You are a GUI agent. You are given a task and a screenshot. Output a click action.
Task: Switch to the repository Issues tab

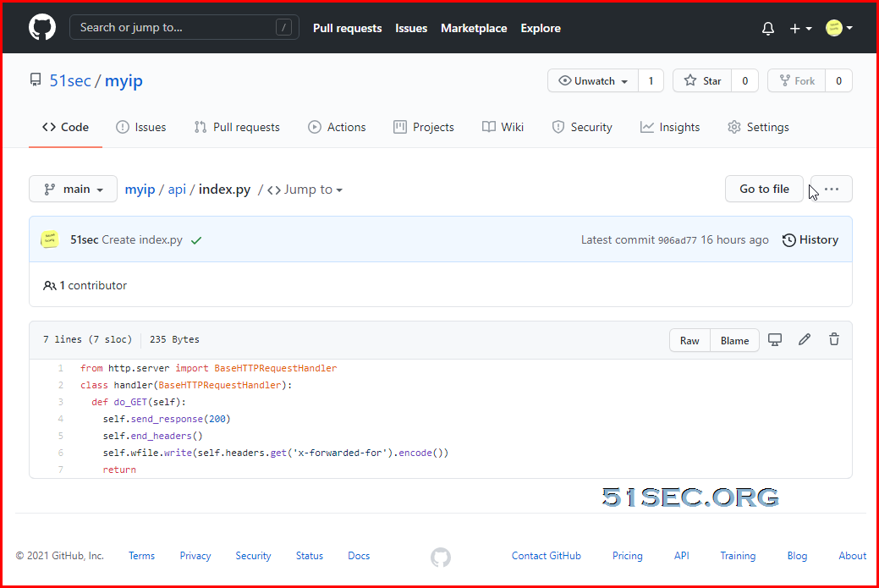click(140, 127)
